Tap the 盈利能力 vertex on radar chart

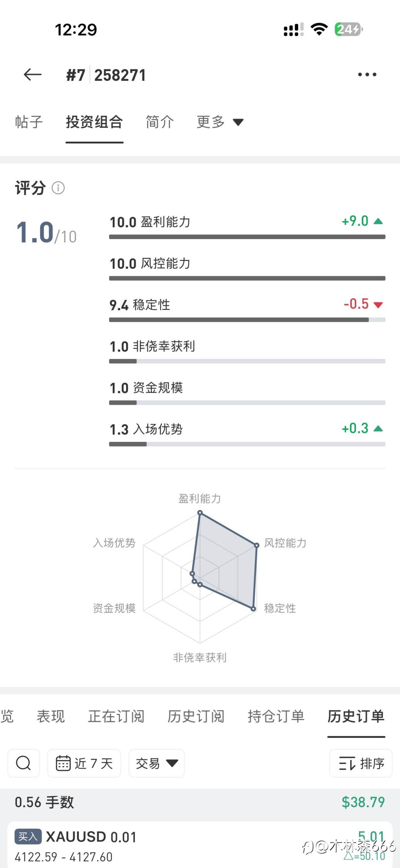click(x=200, y=513)
